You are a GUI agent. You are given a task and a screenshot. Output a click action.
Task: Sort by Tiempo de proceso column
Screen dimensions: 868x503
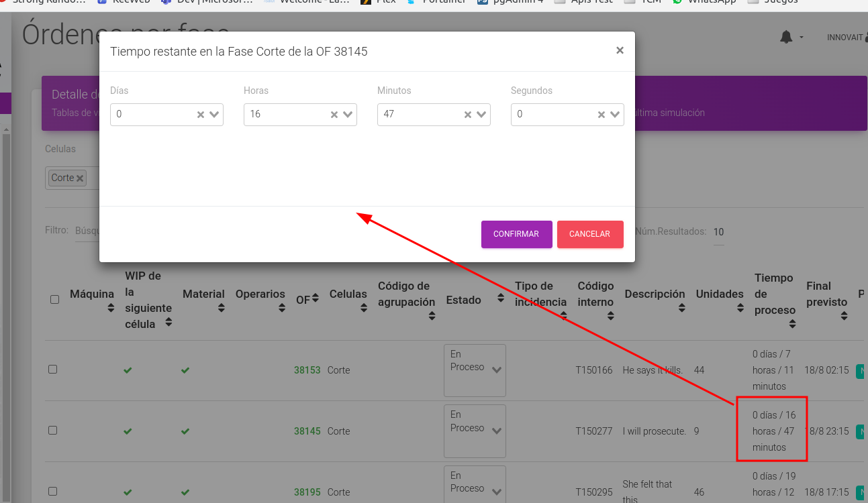(792, 324)
